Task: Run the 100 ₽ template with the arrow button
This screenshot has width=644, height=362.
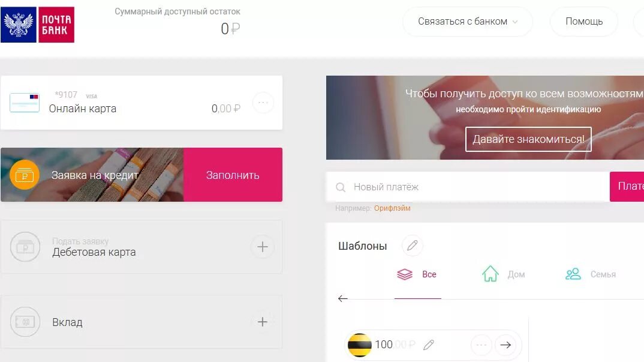Action: [x=505, y=345]
